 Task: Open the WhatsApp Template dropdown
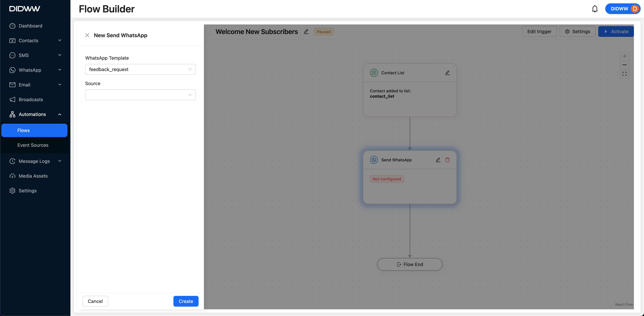click(140, 69)
